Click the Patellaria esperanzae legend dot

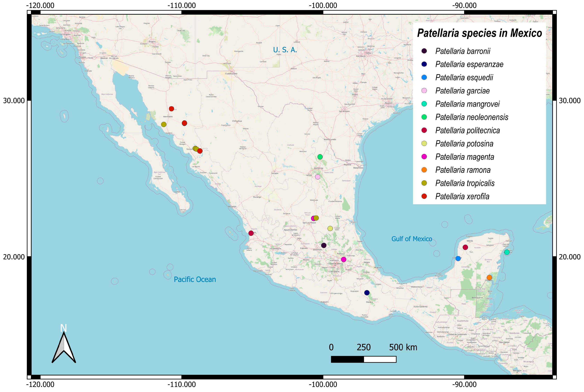(x=424, y=64)
